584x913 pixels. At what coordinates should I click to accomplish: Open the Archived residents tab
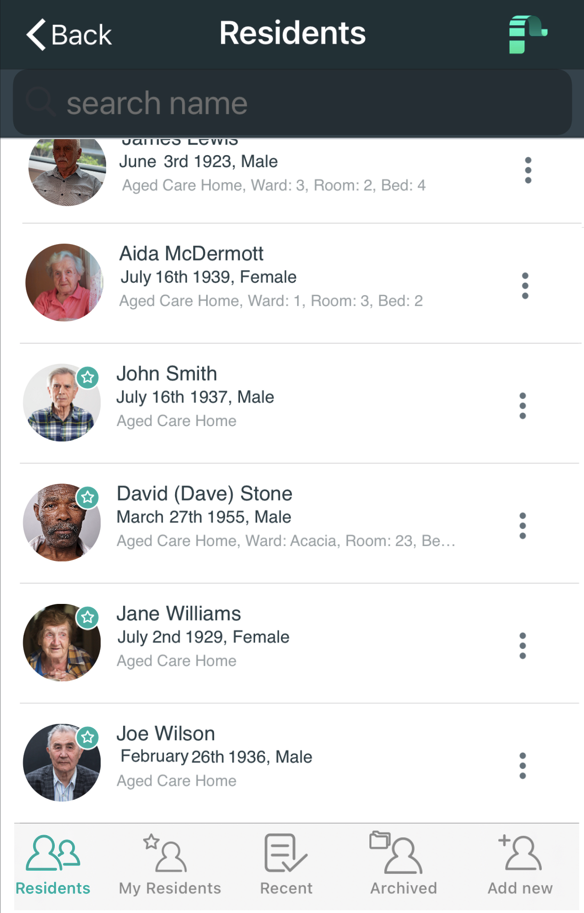pyautogui.click(x=404, y=865)
